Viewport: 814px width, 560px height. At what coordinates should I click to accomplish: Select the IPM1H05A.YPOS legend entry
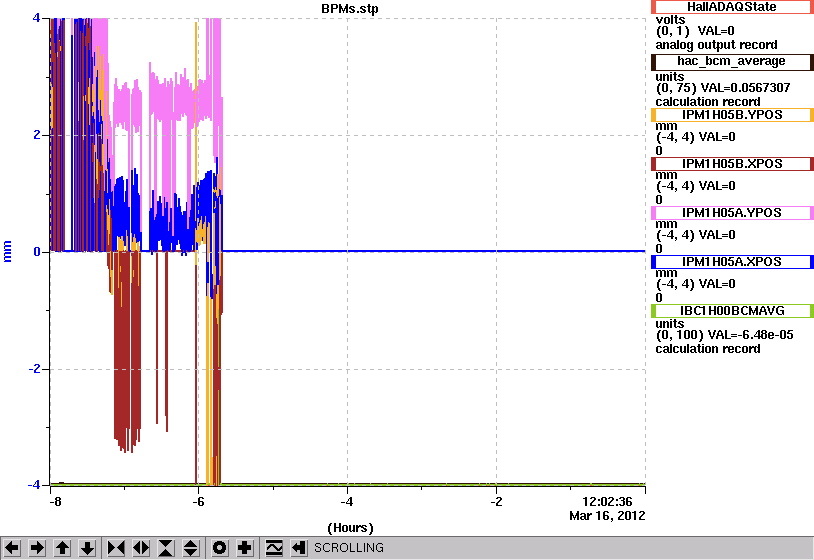click(732, 213)
